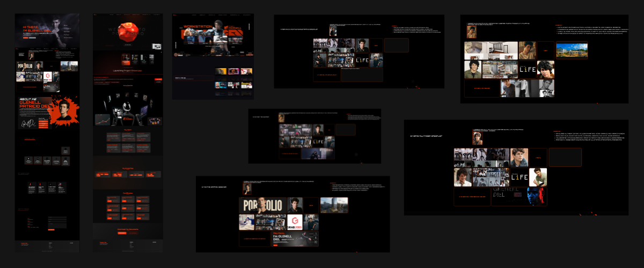Click the empty orange-outlined box in the top-center frame
644x268 pixels.
(396, 46)
